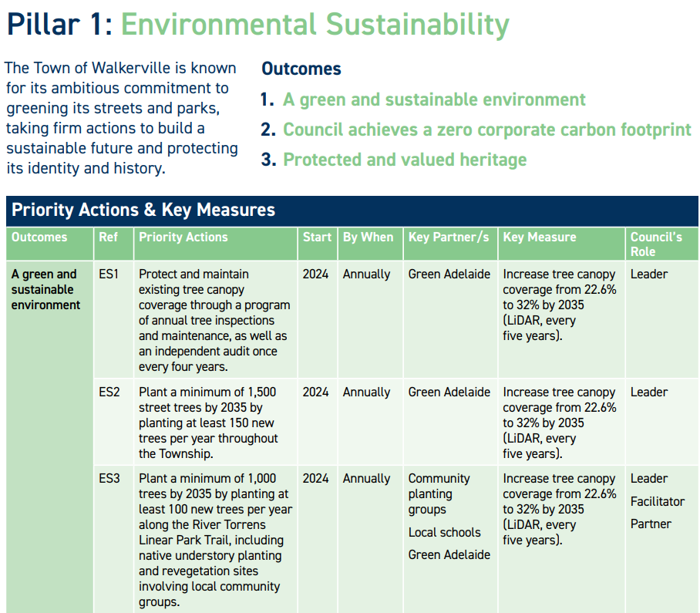The height and width of the screenshot is (613, 700).
Task: Click the dark blue "Outcomes" heading above the numbered list
Action: point(301,69)
